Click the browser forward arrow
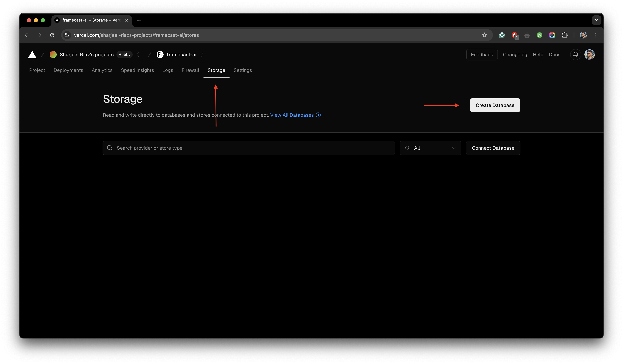Viewport: 623px width, 364px height. pos(40,35)
